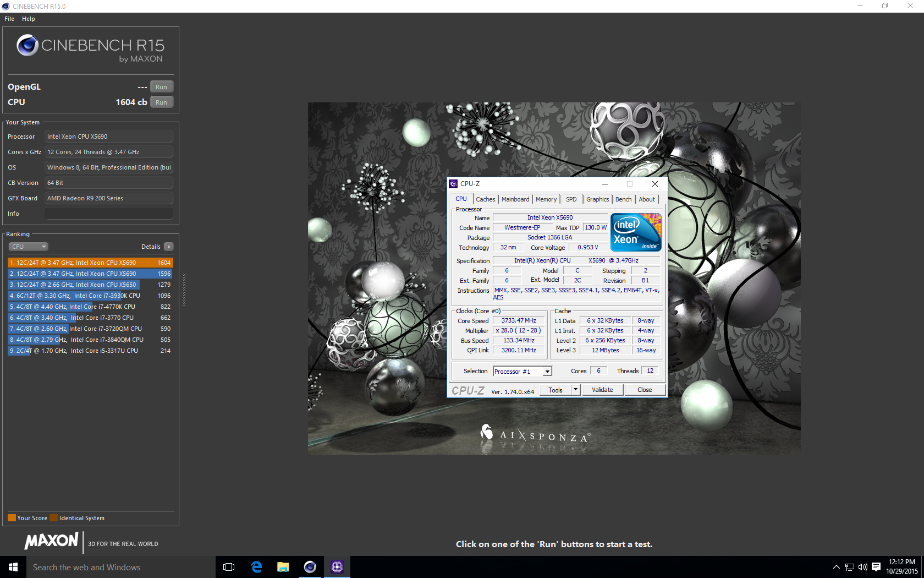Click the Search the web and Windows box
Image resolution: width=924 pixels, height=578 pixels.
pos(121,567)
